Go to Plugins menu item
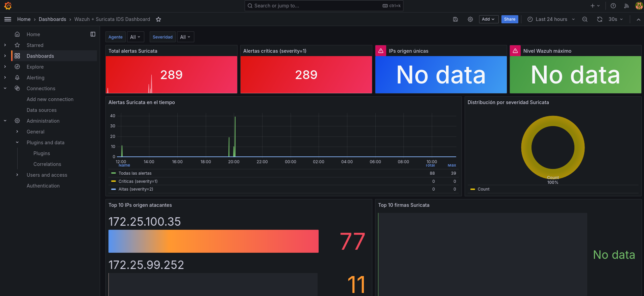This screenshot has height=296, width=644. [42, 153]
